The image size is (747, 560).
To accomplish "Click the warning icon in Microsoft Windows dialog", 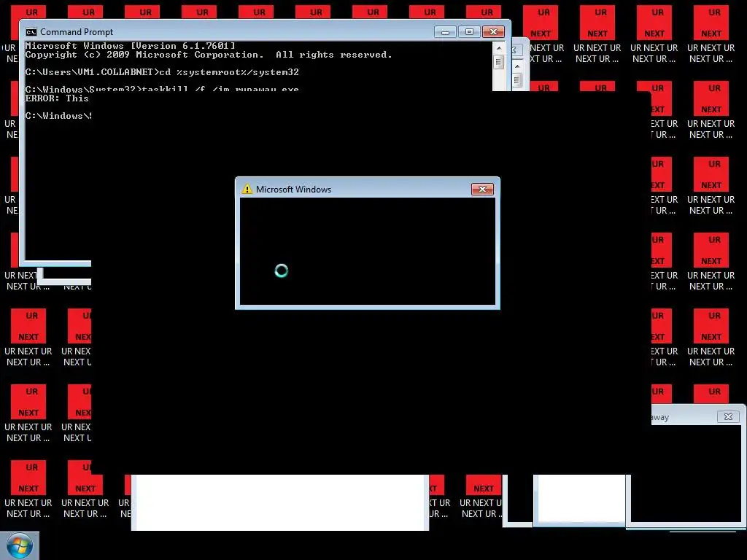I will 247,189.
